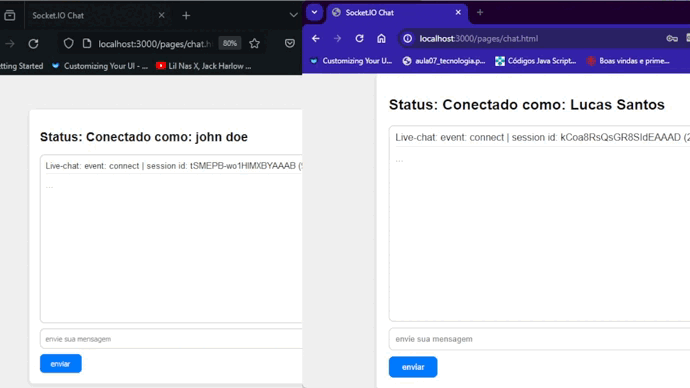Screen dimensions: 690x388
Task: Select john doe's Live-chat connect session text
Action: [174, 166]
